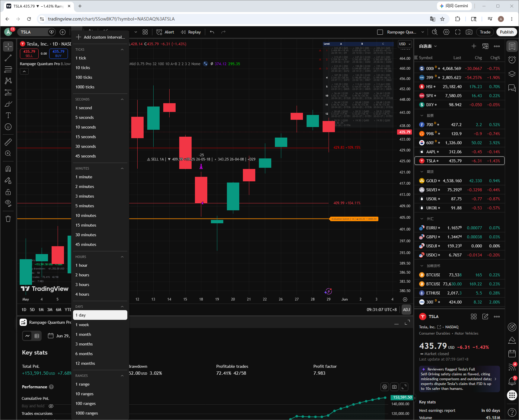Open the USD currency dropdown
The height and width of the screenshot is (420, 519).
(x=405, y=44)
